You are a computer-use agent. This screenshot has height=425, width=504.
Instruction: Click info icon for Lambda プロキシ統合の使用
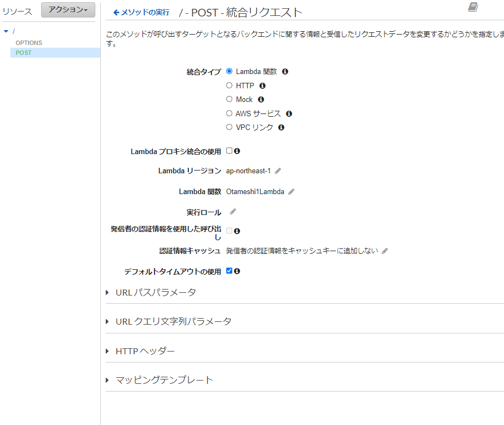(237, 151)
